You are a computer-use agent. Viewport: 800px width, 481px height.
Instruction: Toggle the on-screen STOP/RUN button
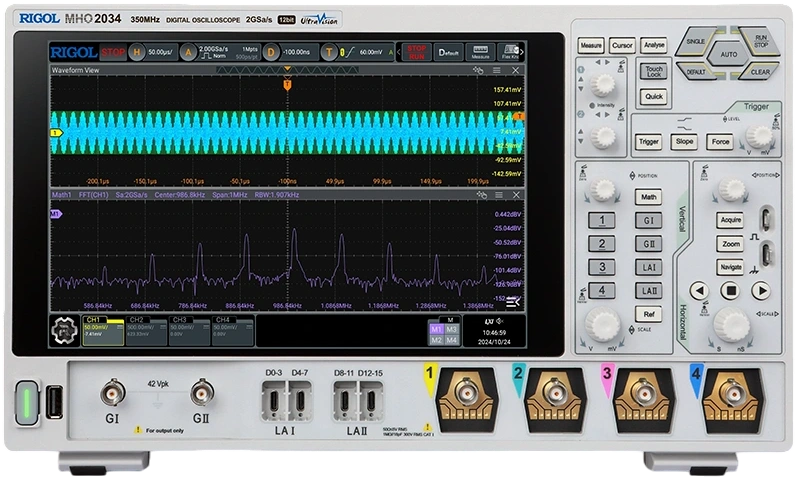click(417, 52)
